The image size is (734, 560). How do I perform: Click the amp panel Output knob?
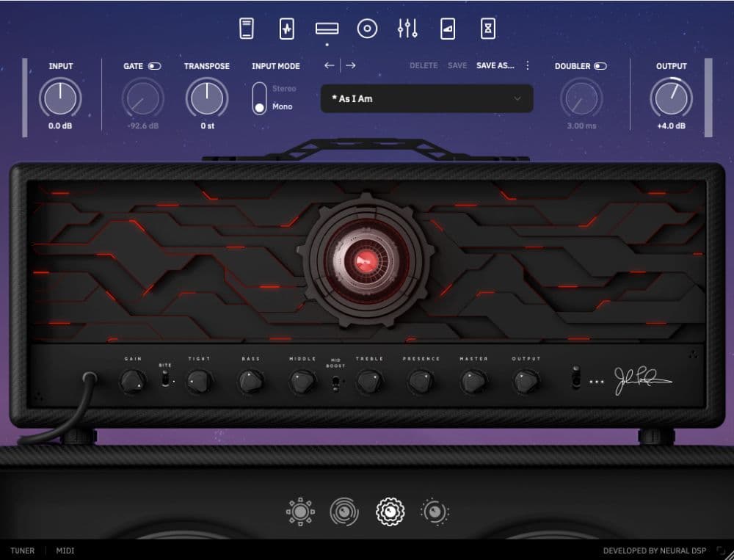tap(526, 381)
